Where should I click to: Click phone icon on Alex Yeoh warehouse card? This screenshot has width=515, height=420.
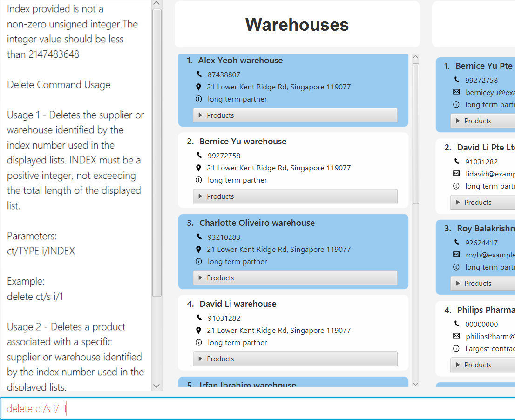(x=199, y=74)
